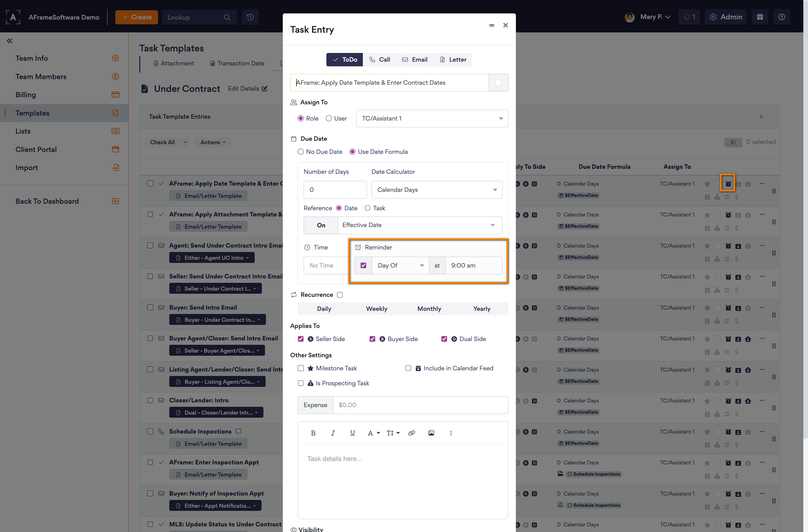This screenshot has width=808, height=532.
Task: Click the Edit Details link
Action: (248, 88)
